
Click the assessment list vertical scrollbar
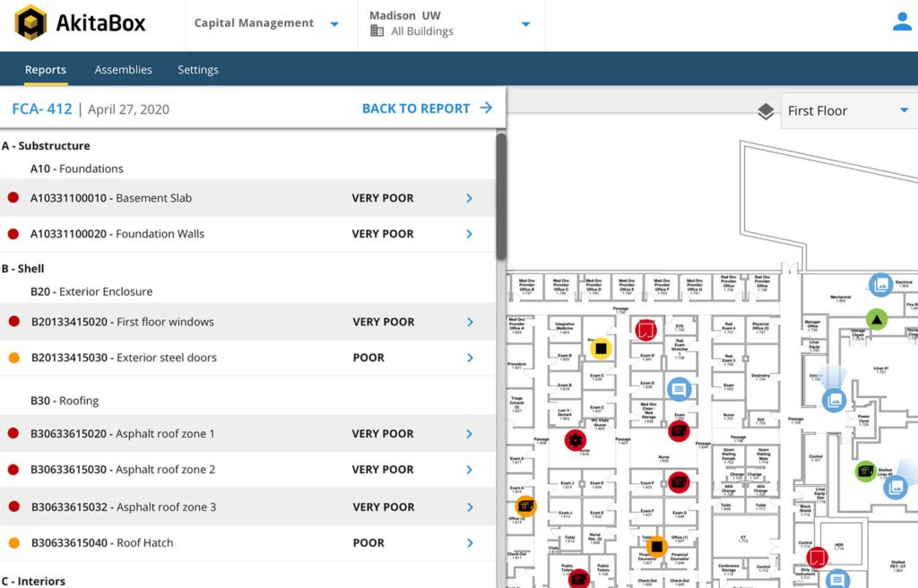(501, 197)
